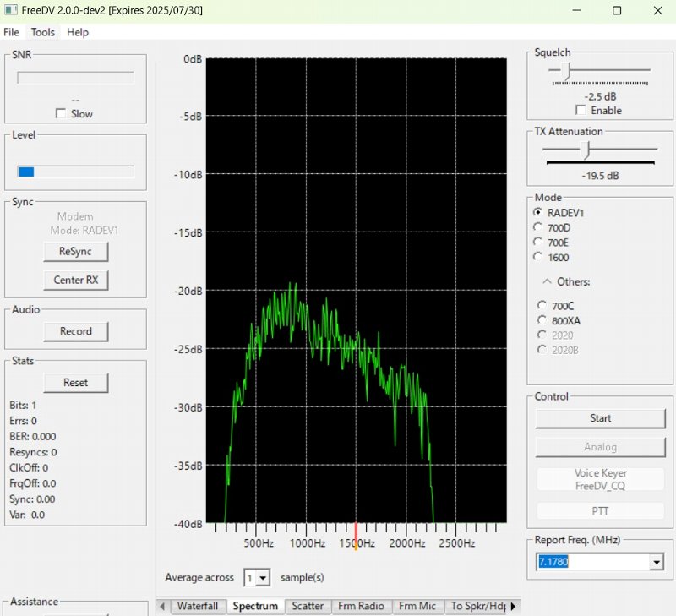Click the FrqOff: 0.0 stat
Viewport: 676px width, 616px height.
click(x=33, y=483)
